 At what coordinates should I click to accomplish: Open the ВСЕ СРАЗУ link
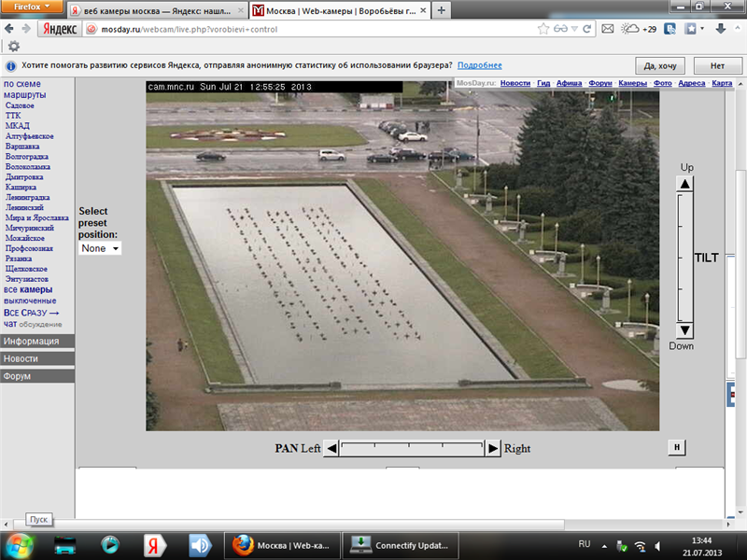(31, 313)
